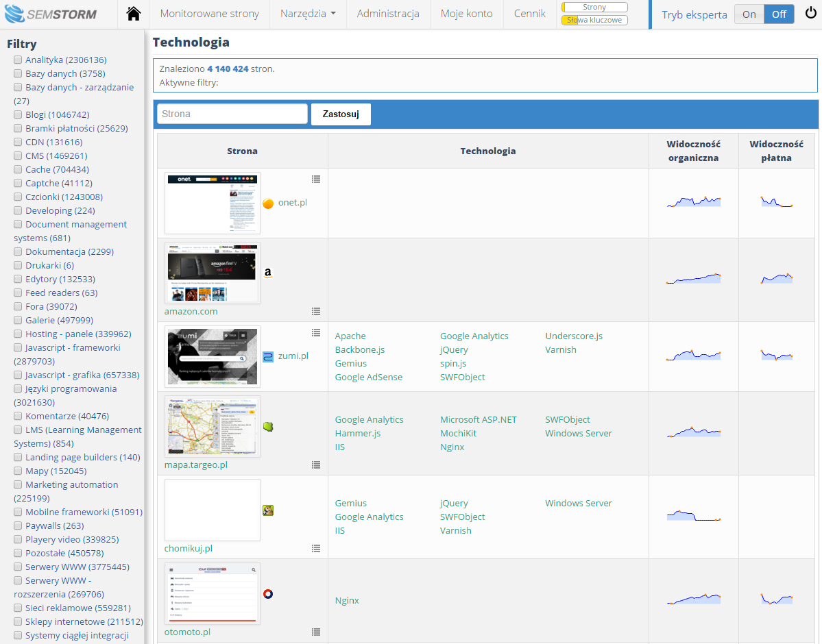This screenshot has width=822, height=644.
Task: Open list menu icon for chomikuj.pl
Action: click(316, 548)
